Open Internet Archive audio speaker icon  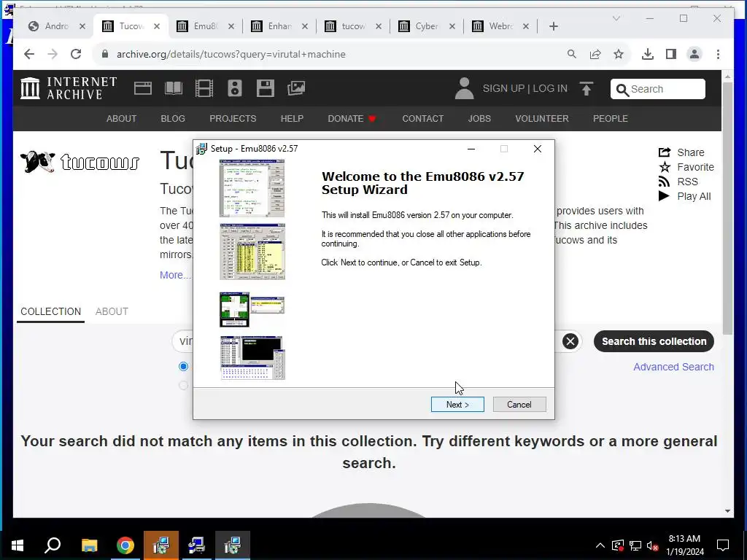click(x=235, y=88)
